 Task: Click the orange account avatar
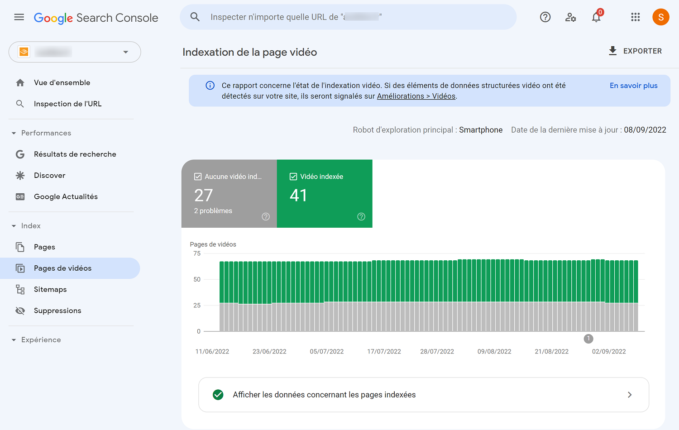point(660,17)
